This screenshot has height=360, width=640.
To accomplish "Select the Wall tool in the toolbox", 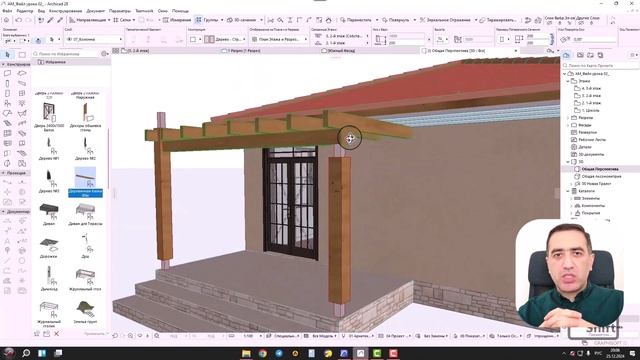I will 7,73.
